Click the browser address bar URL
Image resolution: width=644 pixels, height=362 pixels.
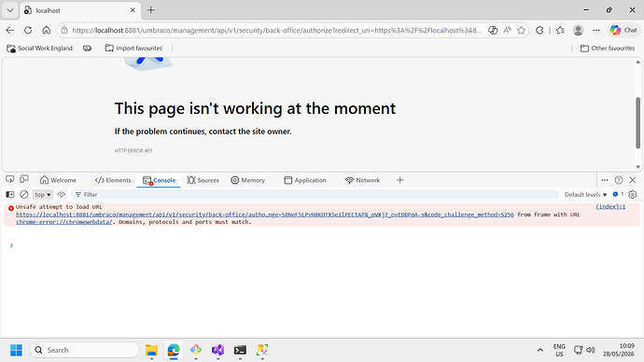click(x=277, y=31)
